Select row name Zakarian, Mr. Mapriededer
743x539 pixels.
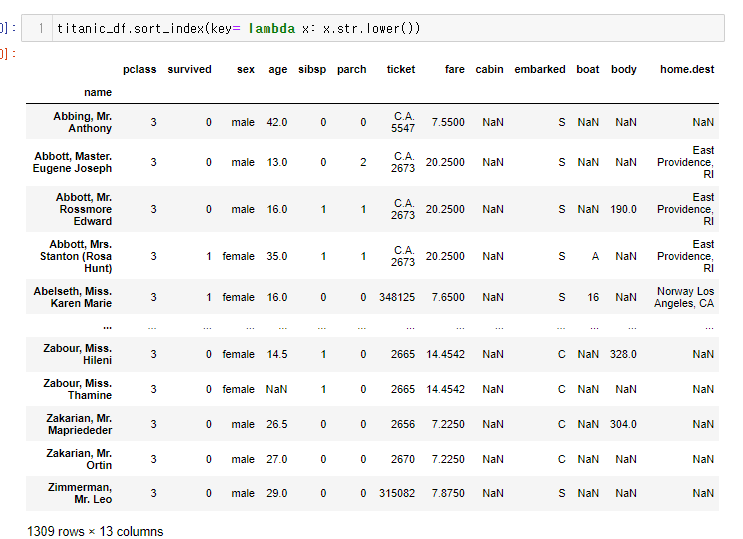click(79, 424)
